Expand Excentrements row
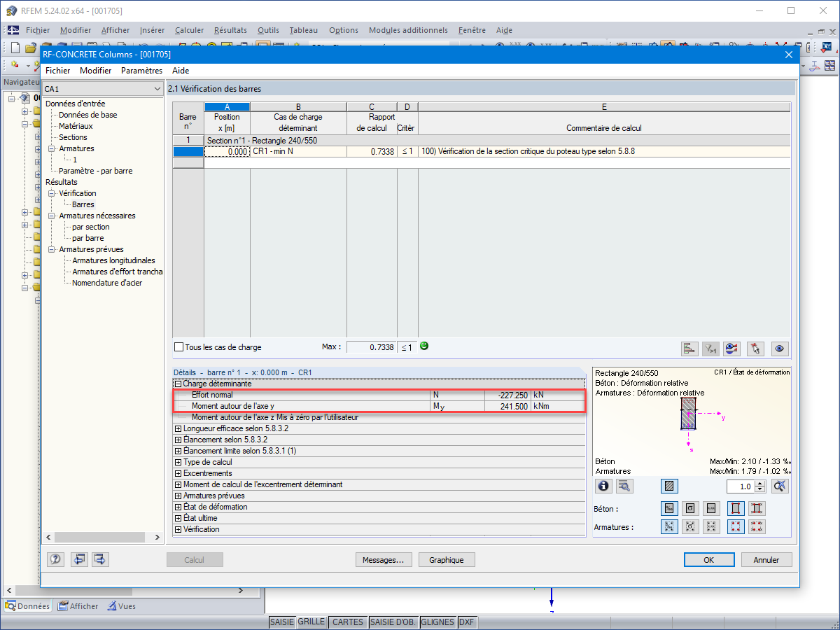Viewport: 840px width, 630px height. (x=178, y=473)
